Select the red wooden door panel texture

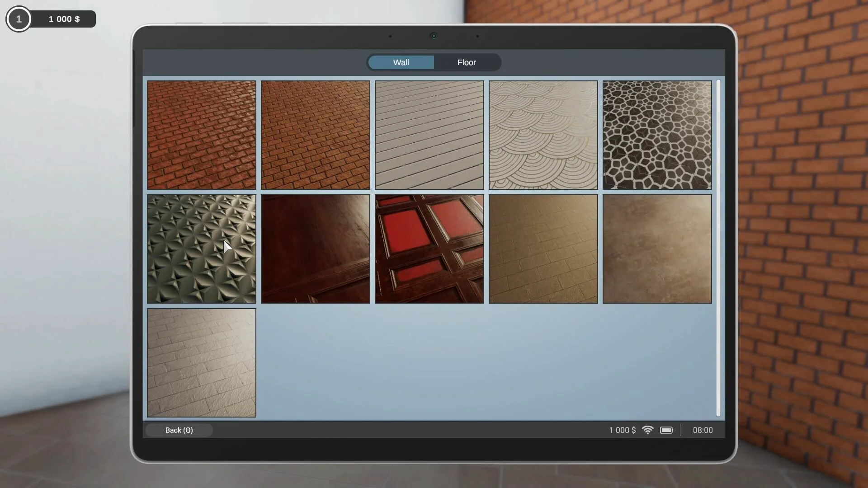[x=429, y=249]
